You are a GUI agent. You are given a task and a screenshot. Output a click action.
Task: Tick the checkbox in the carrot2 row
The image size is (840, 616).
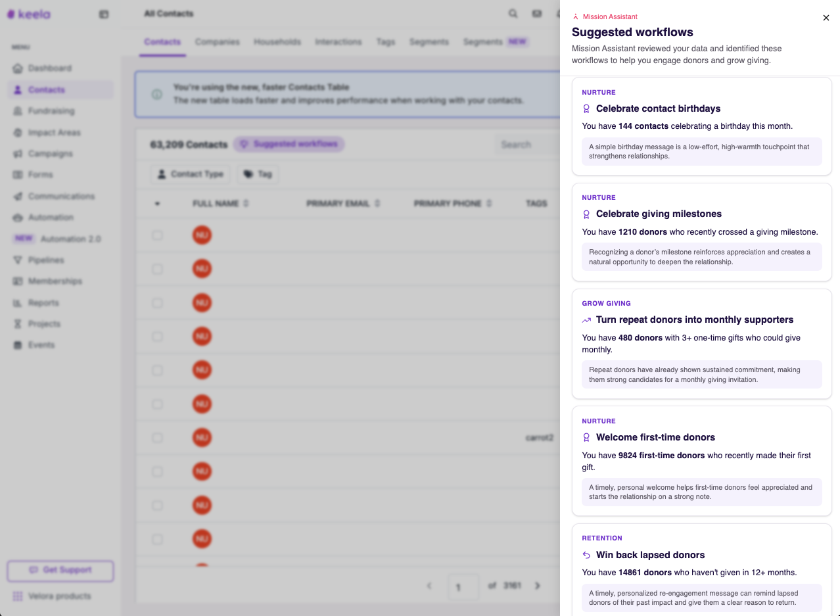pyautogui.click(x=157, y=438)
